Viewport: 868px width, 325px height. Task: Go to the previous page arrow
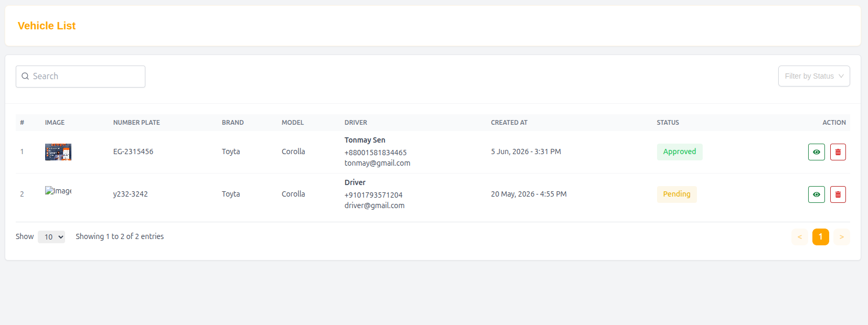coord(799,237)
